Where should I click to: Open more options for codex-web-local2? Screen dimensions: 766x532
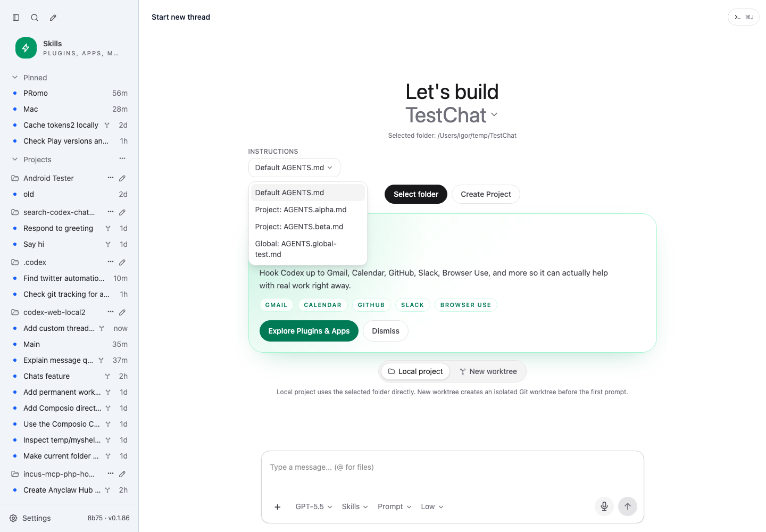pos(111,312)
